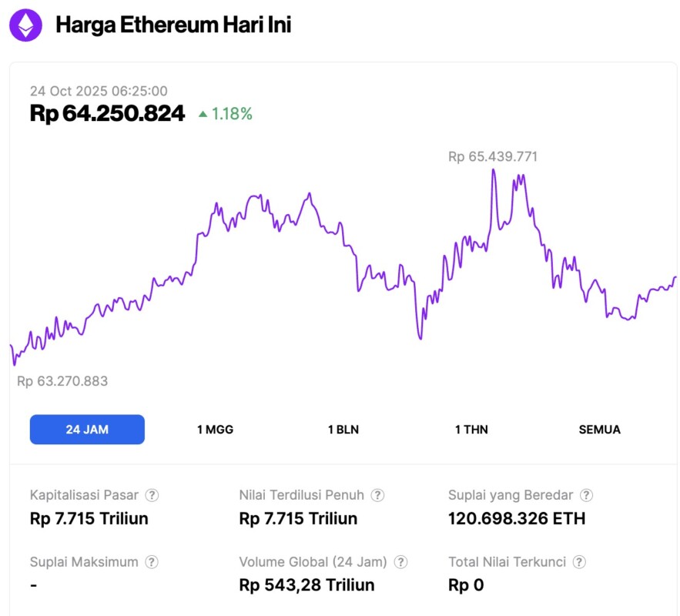Switch chart to 1 MGG range
Screen dimensions: 680x616
pos(216,430)
